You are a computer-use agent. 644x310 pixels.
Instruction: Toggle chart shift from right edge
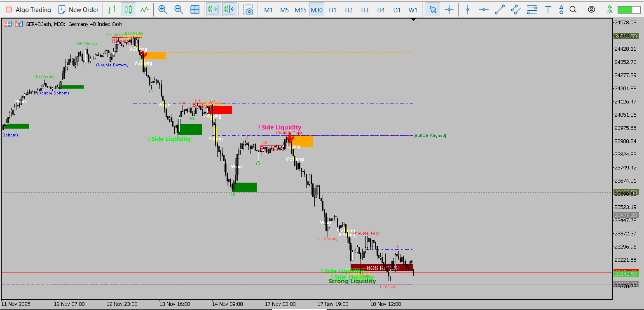229,9
